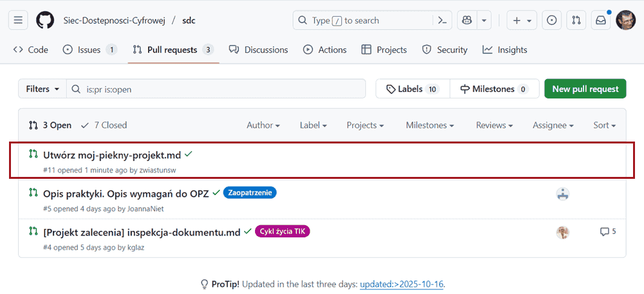Click the is:pr is:open search field
This screenshot has width=644, height=294.
(219, 89)
